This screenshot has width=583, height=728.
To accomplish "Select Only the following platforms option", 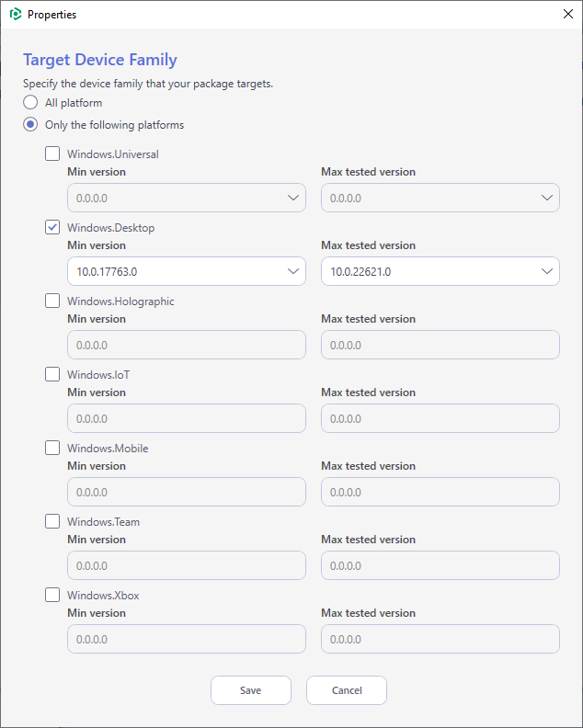I will (x=30, y=125).
